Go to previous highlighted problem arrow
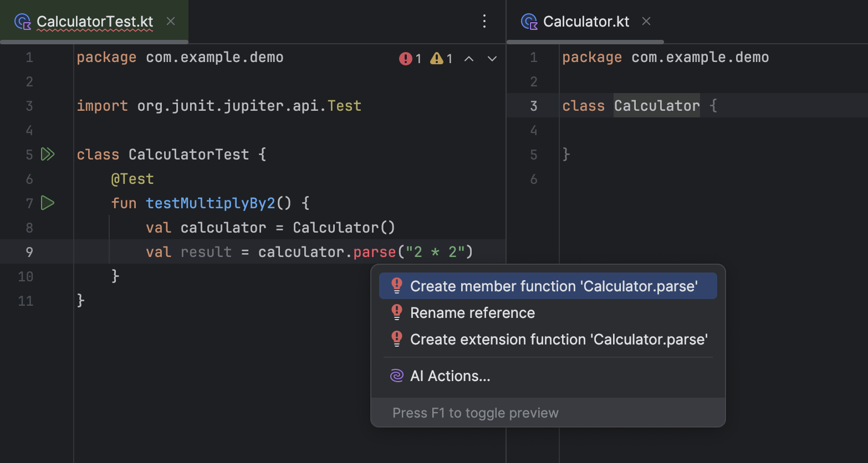This screenshot has height=463, width=868. pos(469,59)
